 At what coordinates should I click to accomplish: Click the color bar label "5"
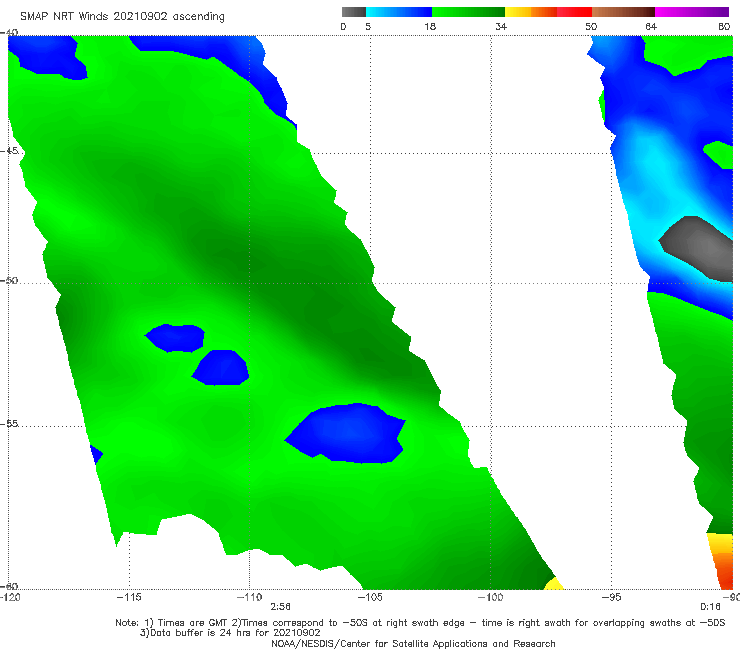coord(368,27)
